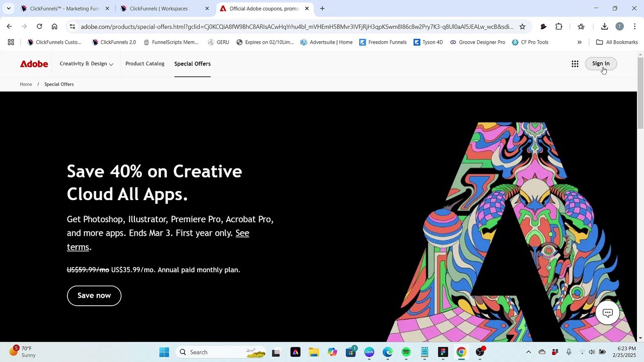The image size is (644, 362).
Task: Open the Chrome profile avatar
Action: click(x=619, y=27)
